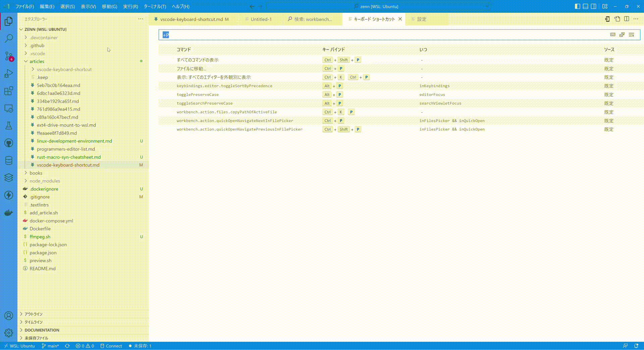This screenshot has height=350, width=644.
Task: Expand the node_modules folder
Action: (83, 181)
